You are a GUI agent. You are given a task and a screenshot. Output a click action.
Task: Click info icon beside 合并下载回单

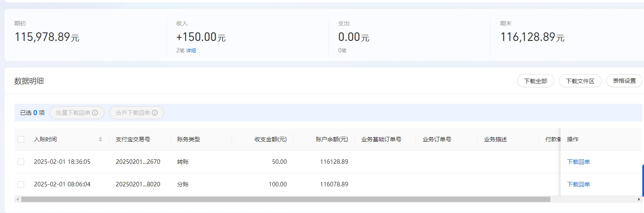[x=155, y=113]
